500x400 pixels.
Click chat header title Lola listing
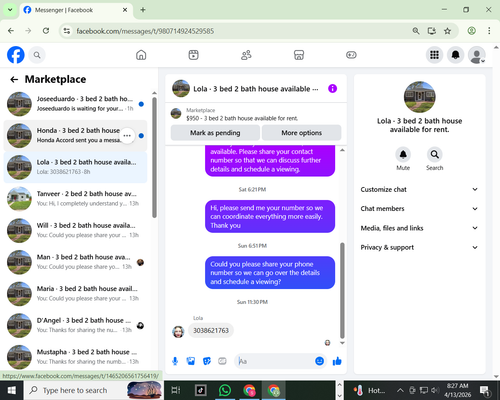click(256, 89)
